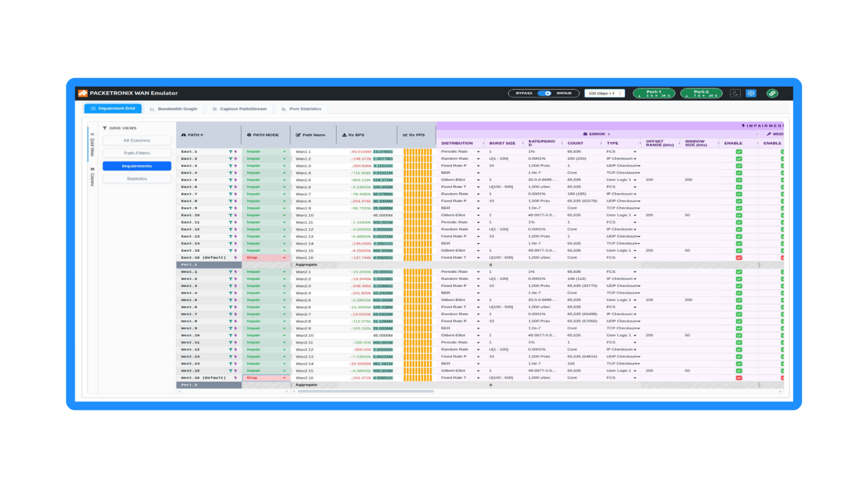Open type dropdown for East.5 User Logic 1
The height and width of the screenshot is (488, 868).
[x=635, y=180]
